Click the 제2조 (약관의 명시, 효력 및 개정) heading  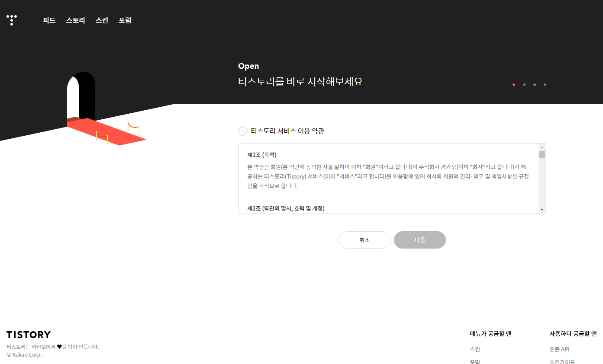point(286,208)
